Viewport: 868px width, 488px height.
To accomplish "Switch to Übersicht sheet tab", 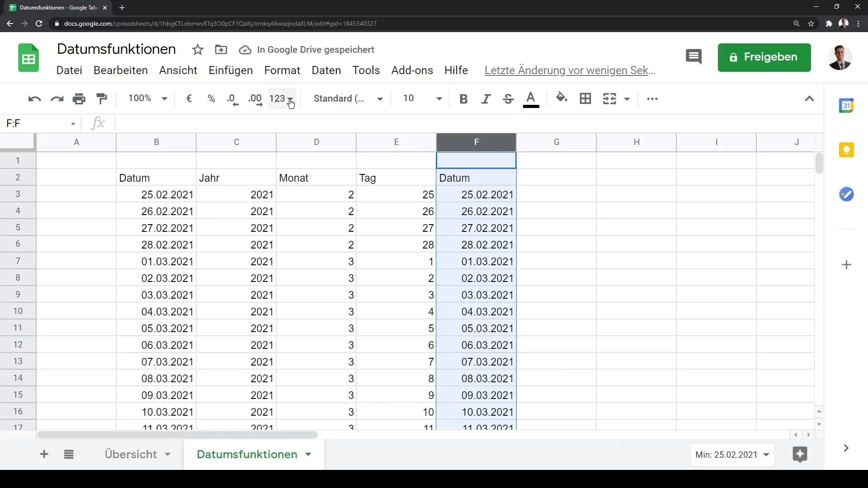I will [131, 455].
